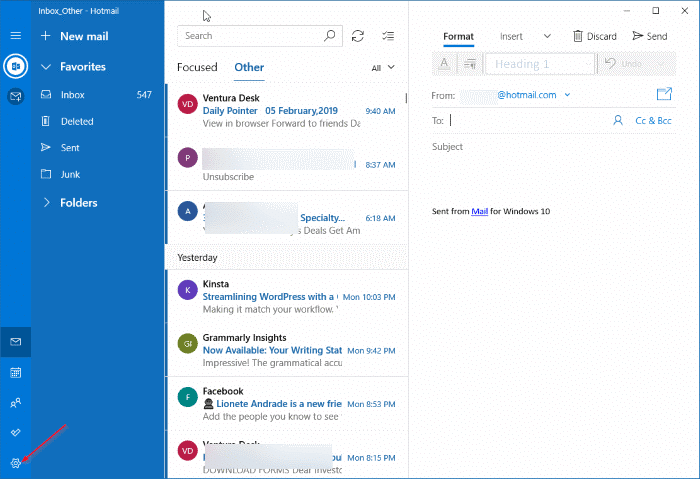Open the Inbox folder

click(97, 95)
